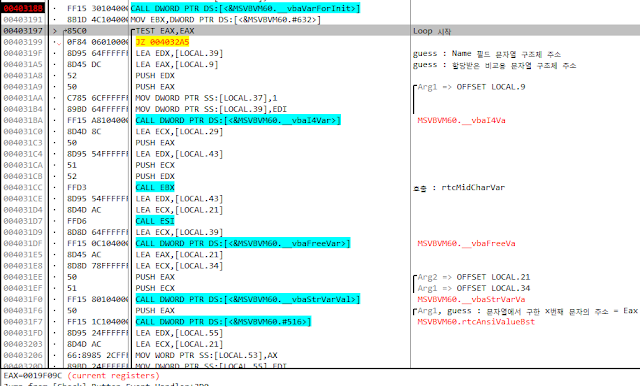Select MOV DWORD PTR SS:[LOCAL.37],1 instruction
This screenshot has width=640, height=386.
point(207,98)
